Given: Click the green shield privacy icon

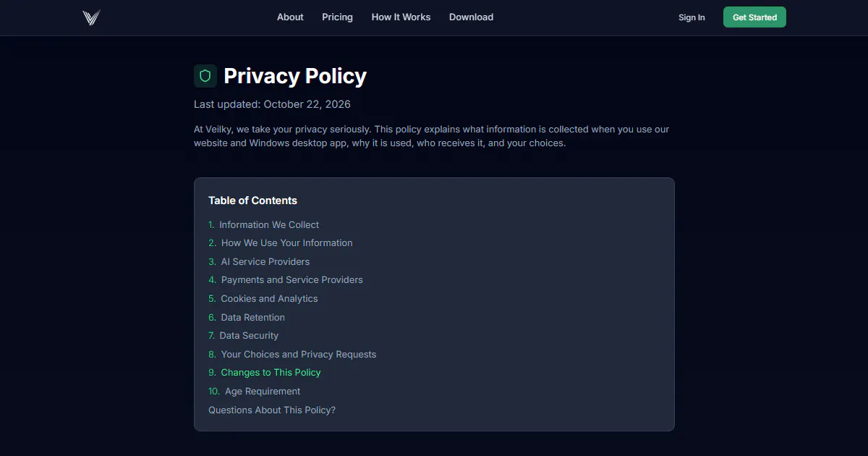Looking at the screenshot, I should point(205,76).
